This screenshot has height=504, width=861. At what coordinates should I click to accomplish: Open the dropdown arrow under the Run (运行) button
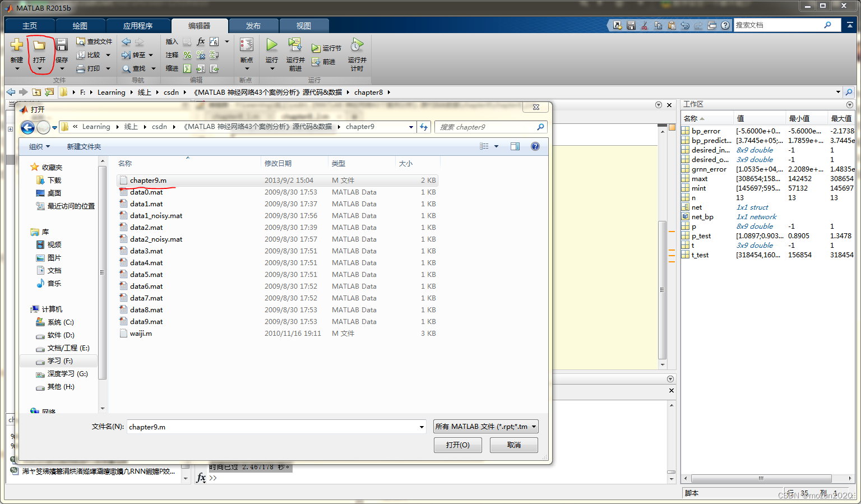pyautogui.click(x=272, y=68)
